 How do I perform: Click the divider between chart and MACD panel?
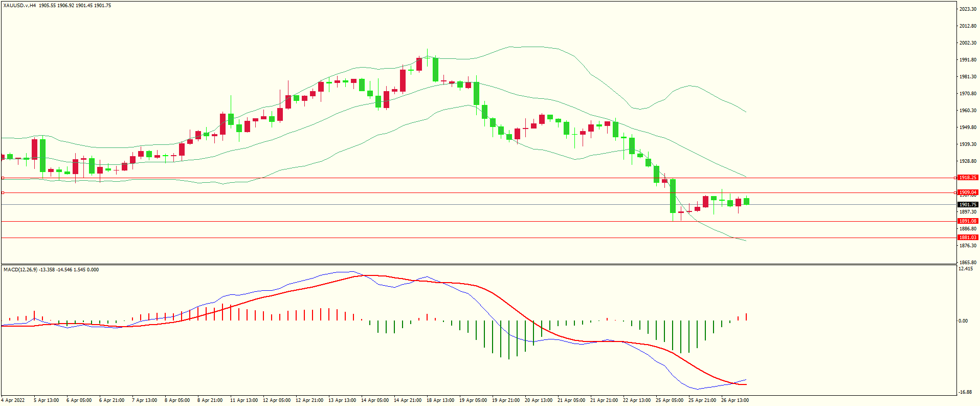(x=478, y=264)
